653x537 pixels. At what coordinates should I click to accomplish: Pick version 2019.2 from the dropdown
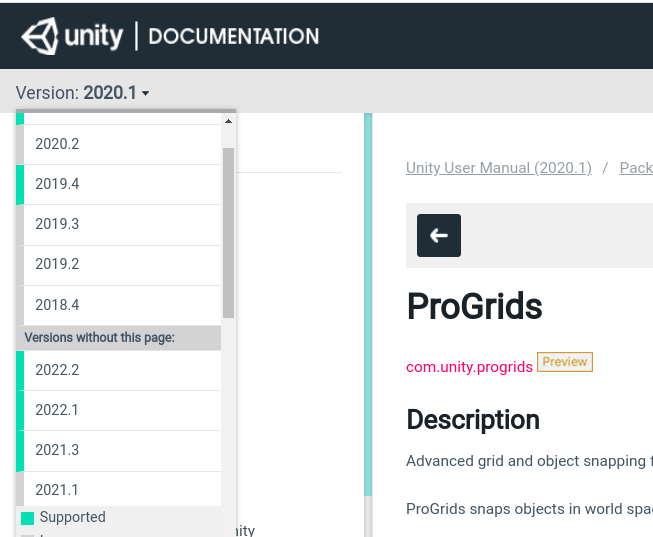click(57, 264)
